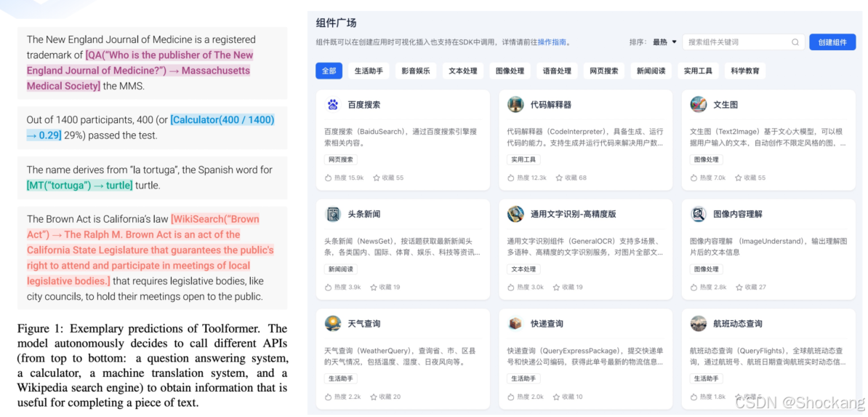868x417 pixels.
Task: Like 快递查询 via 热度 2.0k thumb
Action: pos(510,397)
